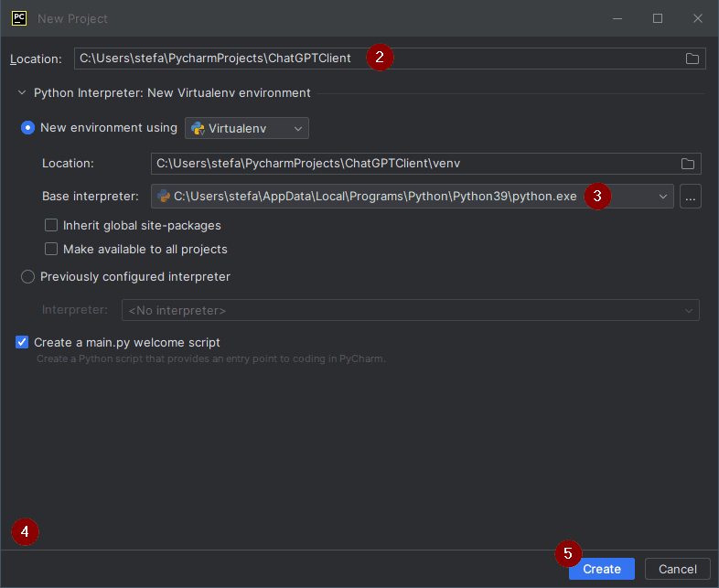The image size is (719, 588).
Task: Close the New Project dialog
Action: point(698,18)
